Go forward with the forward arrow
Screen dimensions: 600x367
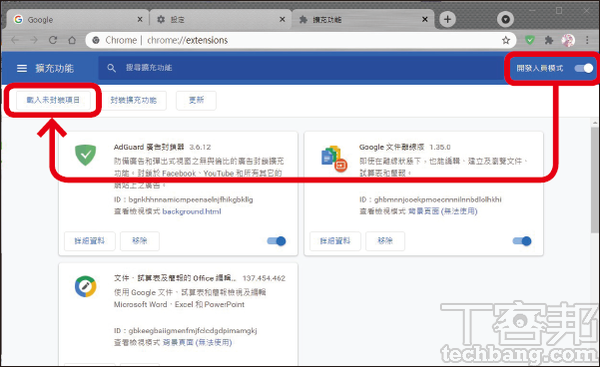point(34,40)
